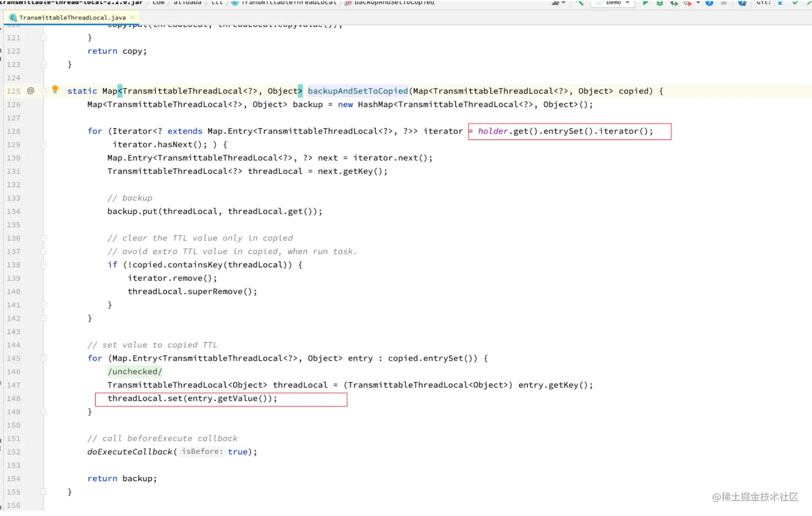Click the 'isBefore:' parameter hint
This screenshot has width=812, height=516.
coord(202,452)
